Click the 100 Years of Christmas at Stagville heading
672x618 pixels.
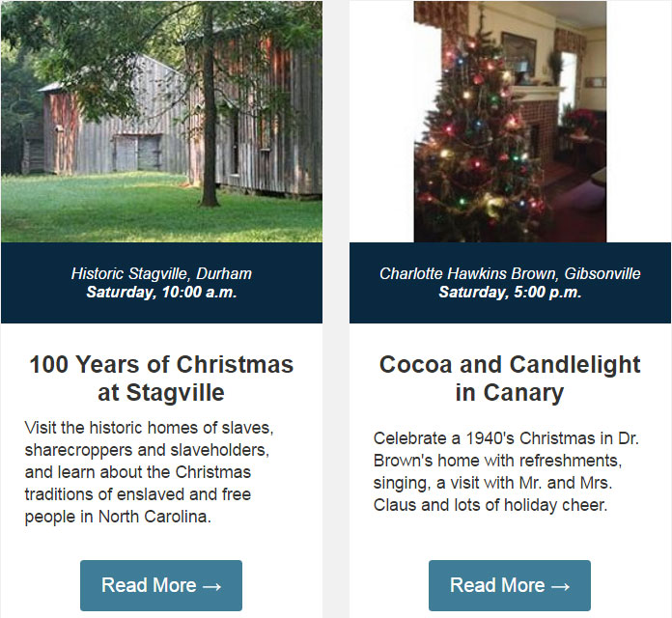pyautogui.click(x=161, y=379)
